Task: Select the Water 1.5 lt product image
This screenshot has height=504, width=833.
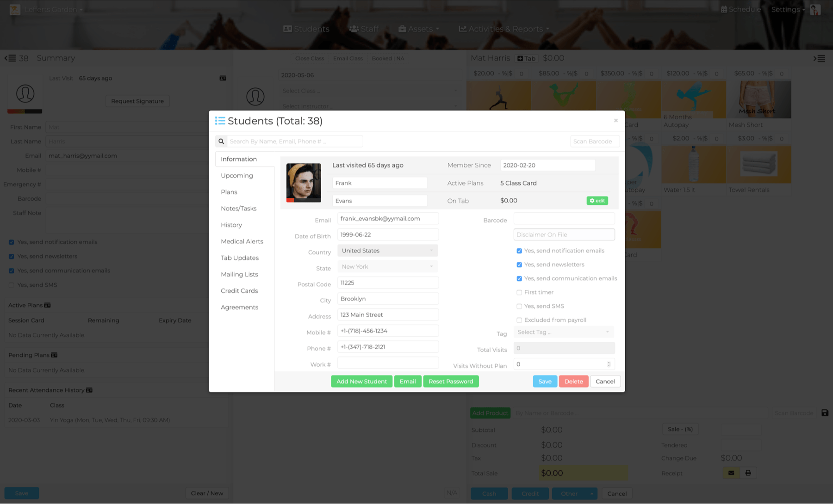Action: [x=693, y=165]
